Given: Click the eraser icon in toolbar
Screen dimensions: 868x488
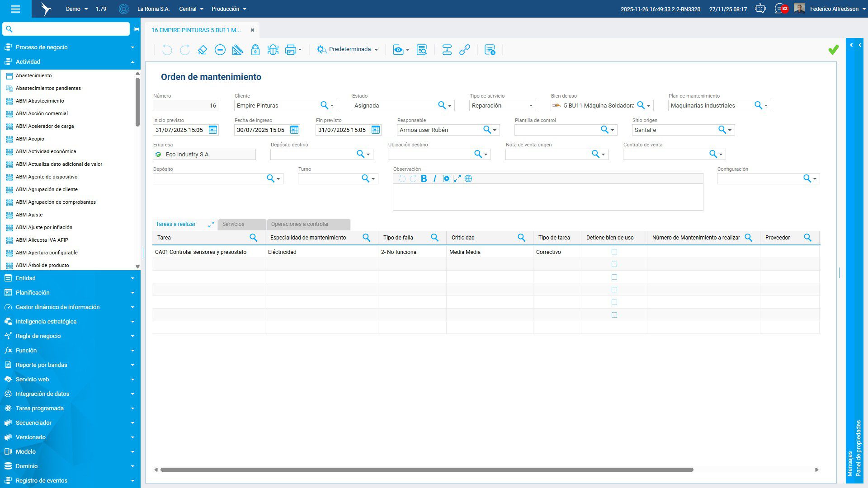Looking at the screenshot, I should [x=203, y=50].
